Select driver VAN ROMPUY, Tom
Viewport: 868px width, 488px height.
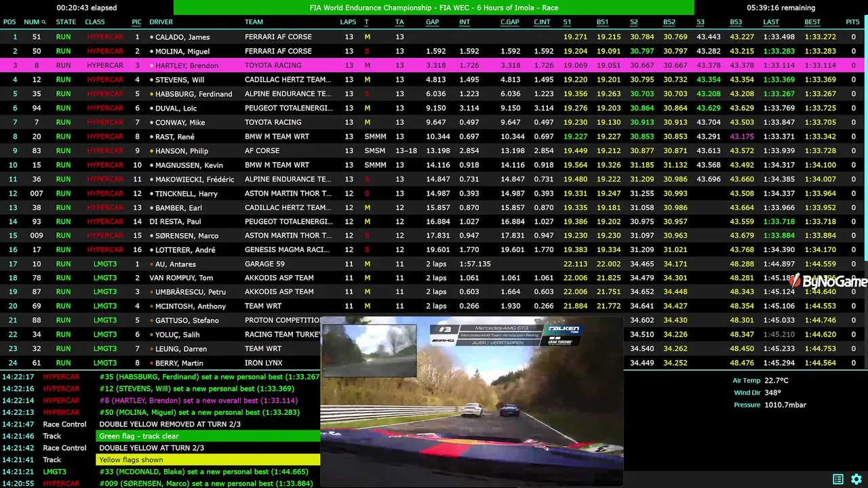[x=181, y=278]
